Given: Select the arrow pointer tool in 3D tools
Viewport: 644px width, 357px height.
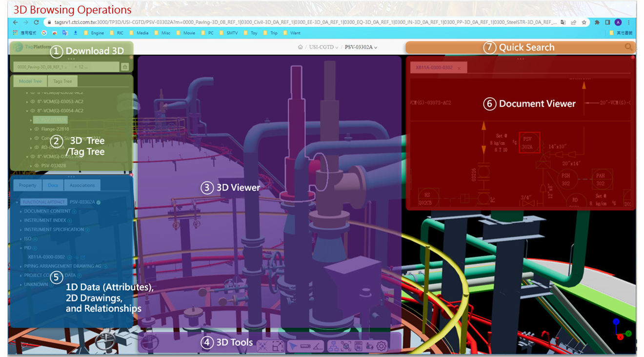Looking at the screenshot, I should (293, 346).
